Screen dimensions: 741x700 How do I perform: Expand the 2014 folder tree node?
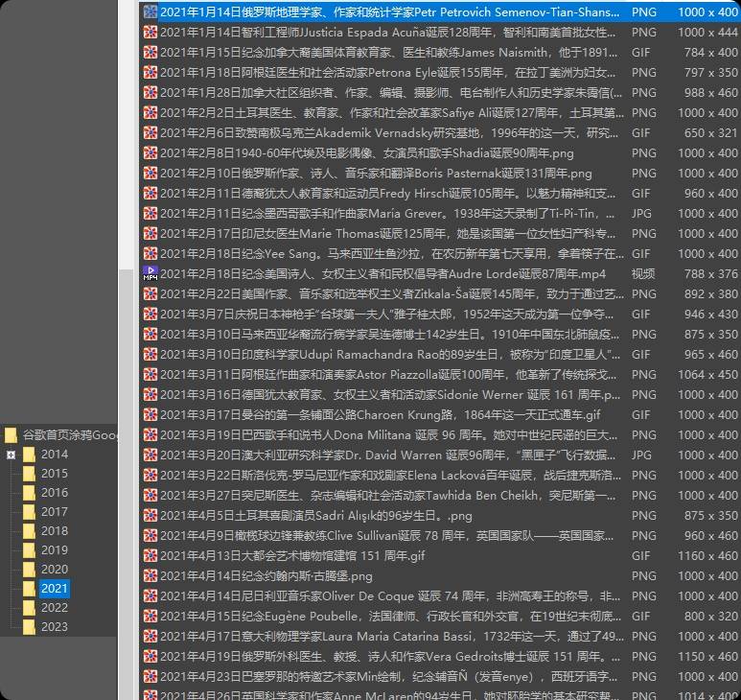pyautogui.click(x=11, y=455)
